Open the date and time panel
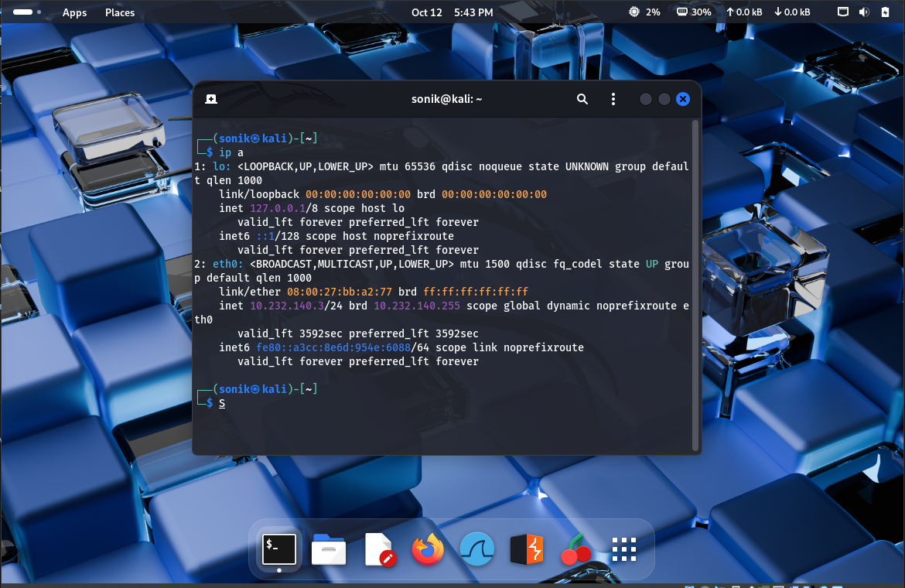 452,12
